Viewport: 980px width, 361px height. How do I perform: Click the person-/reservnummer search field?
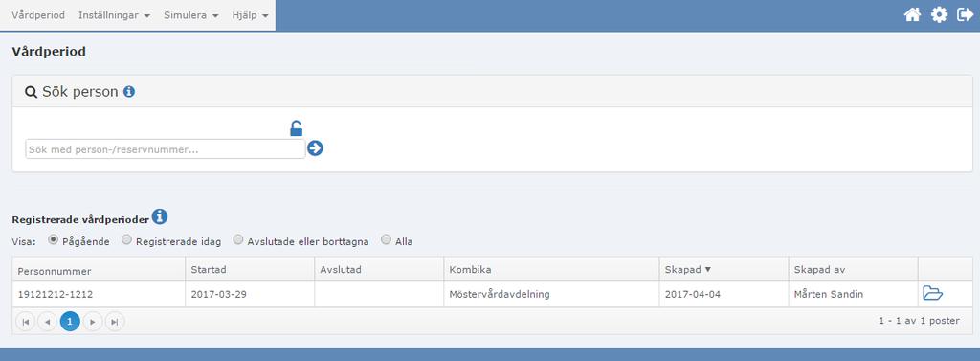point(165,149)
